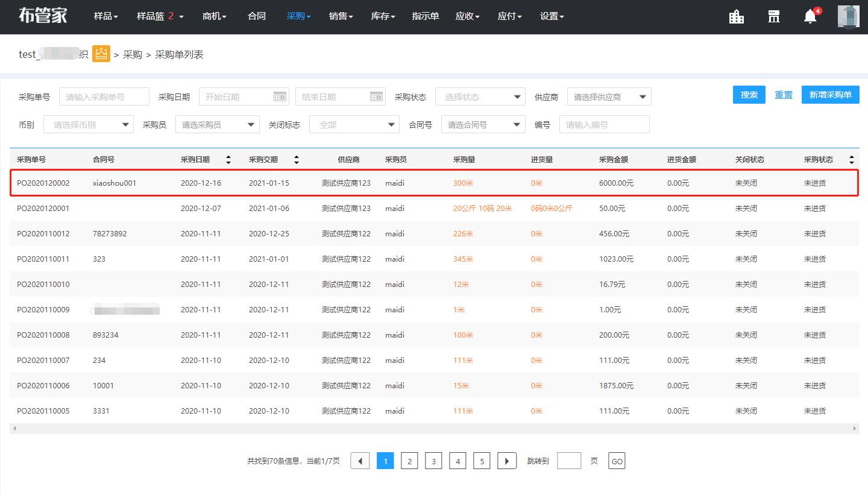Open order PO2020120001

click(43, 208)
